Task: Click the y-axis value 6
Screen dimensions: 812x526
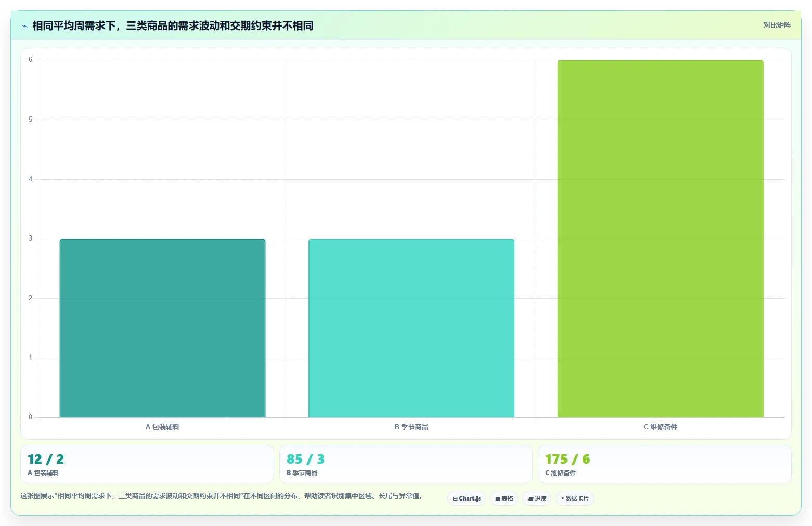Action: [x=30, y=60]
